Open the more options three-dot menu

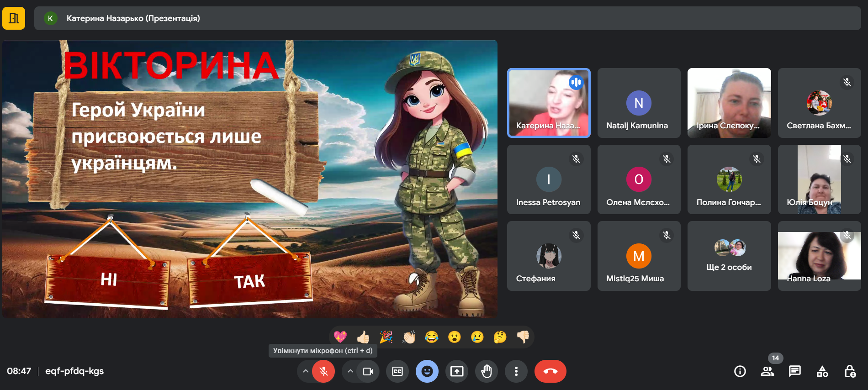(x=516, y=371)
